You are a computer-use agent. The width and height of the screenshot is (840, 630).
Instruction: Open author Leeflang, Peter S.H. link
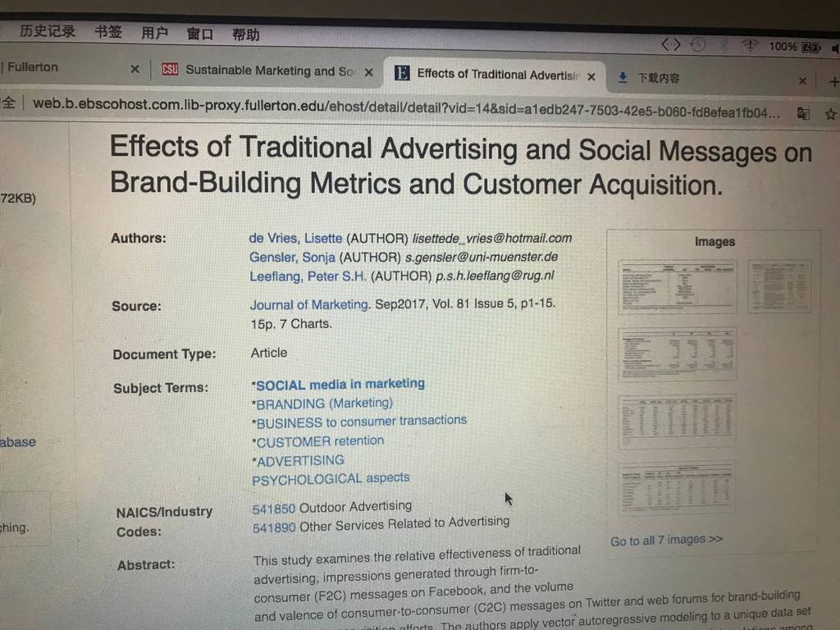(x=308, y=276)
